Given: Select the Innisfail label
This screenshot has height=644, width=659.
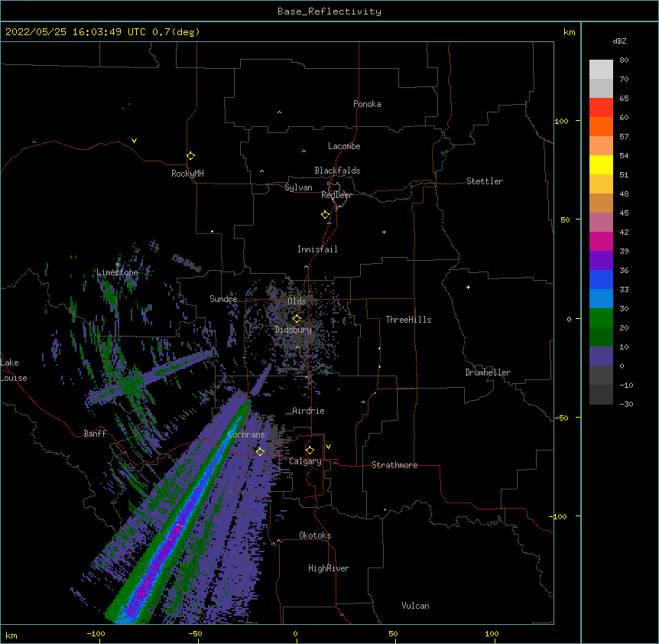Looking at the screenshot, I should click(x=317, y=249).
